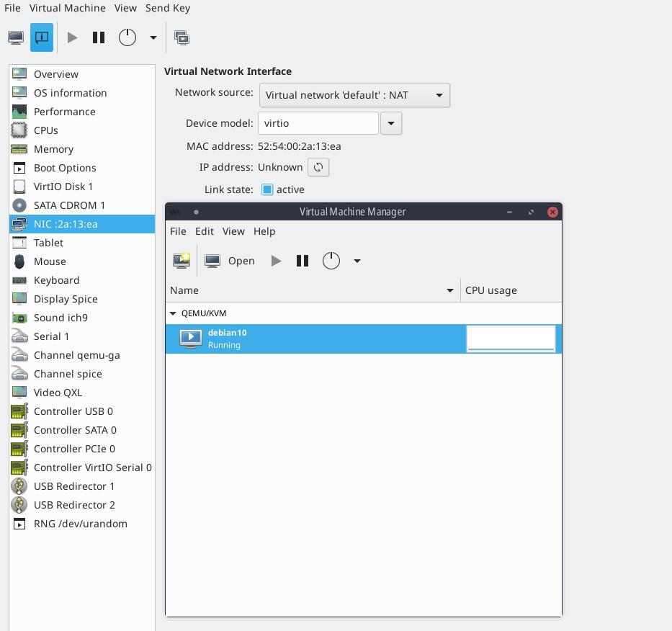The image size is (672, 631).
Task: Refresh the IP address
Action: (x=318, y=167)
